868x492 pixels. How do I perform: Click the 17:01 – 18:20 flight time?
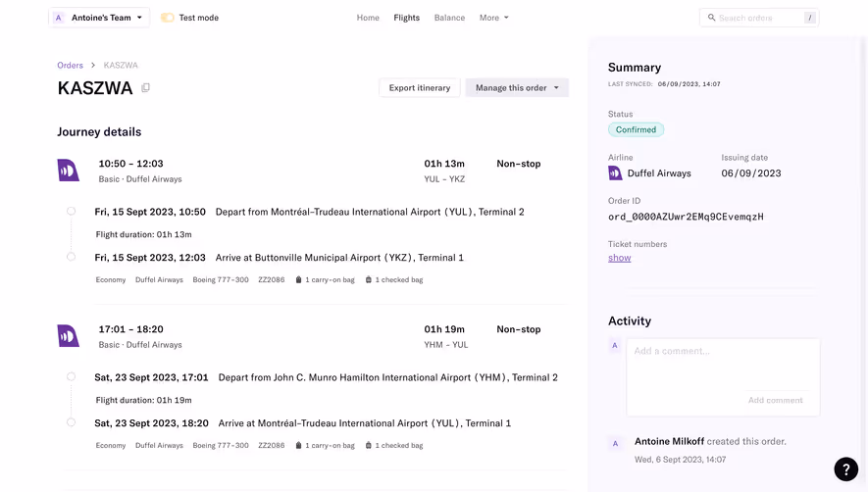[130, 328]
